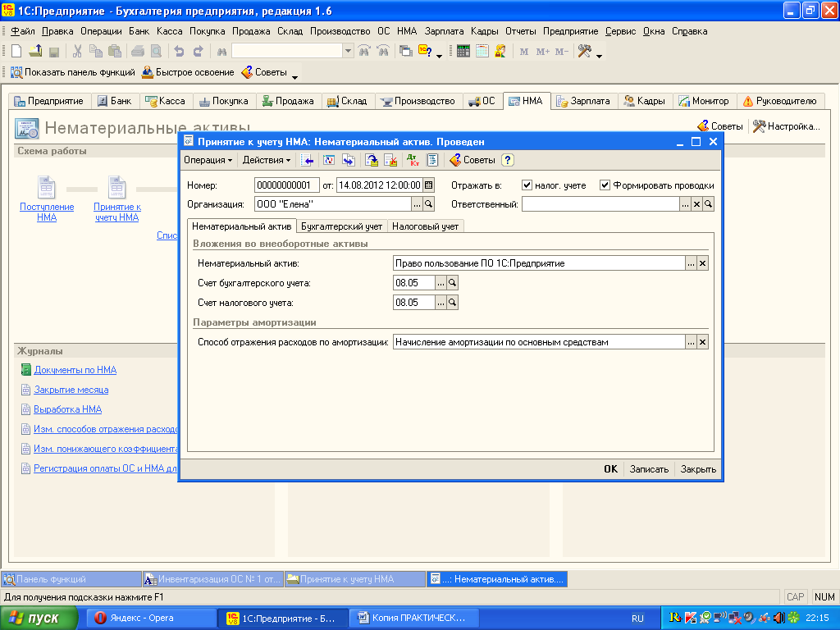Open the Зарплата menu in menu bar
Image resolution: width=840 pixels, height=630 pixels.
(444, 31)
